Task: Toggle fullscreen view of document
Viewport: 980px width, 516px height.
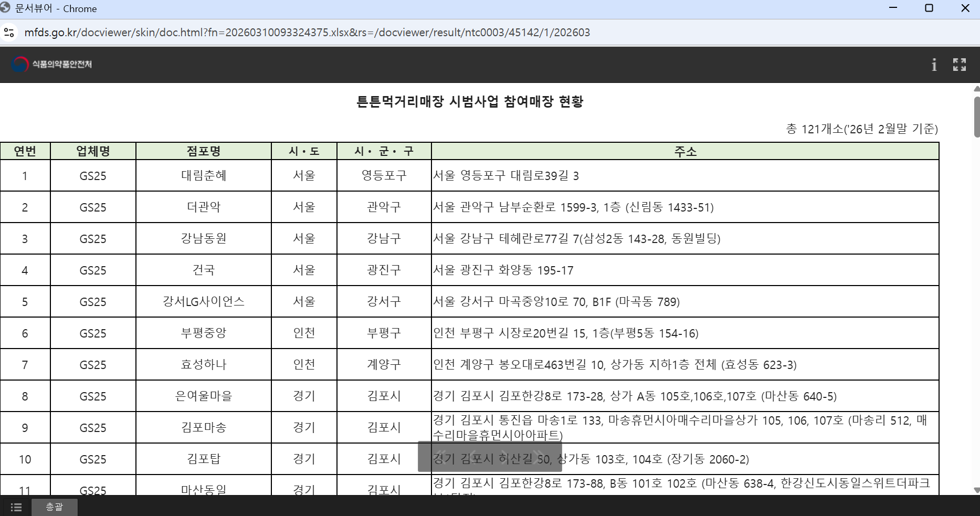Action: click(960, 65)
